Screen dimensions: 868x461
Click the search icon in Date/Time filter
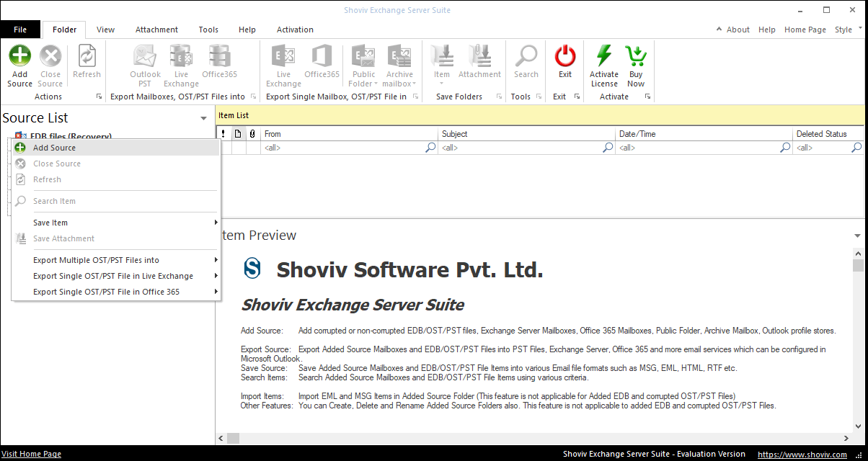pos(785,148)
